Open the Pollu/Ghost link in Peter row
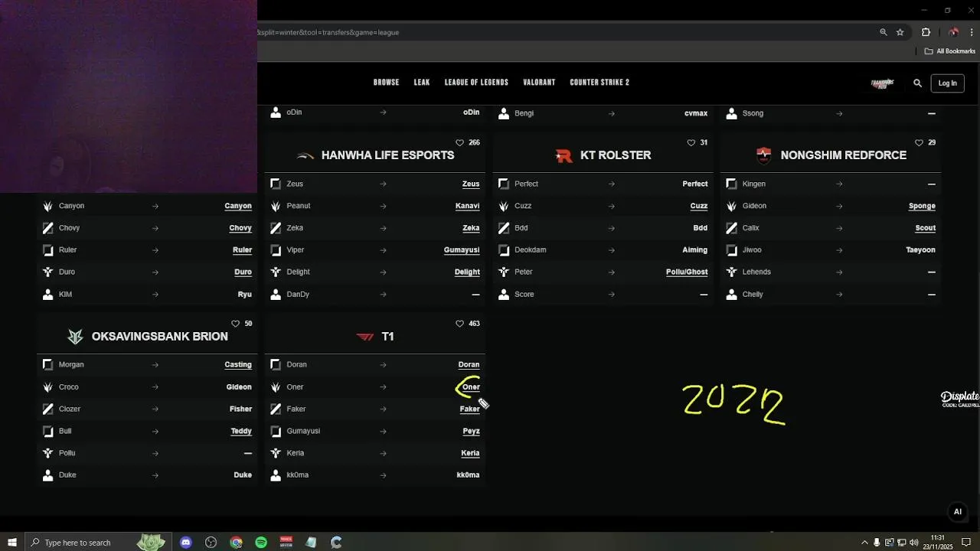980x551 pixels. pos(687,272)
